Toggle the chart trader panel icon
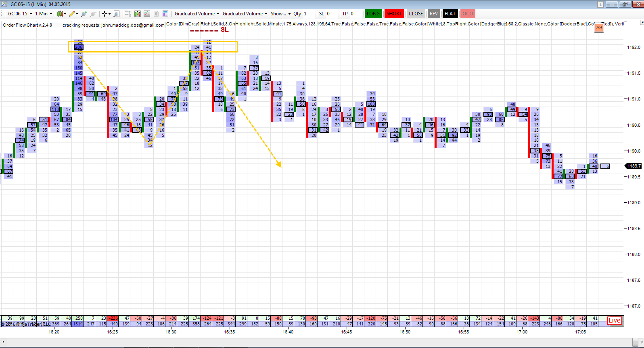Viewport: 644px width, 348px height. [x=128, y=14]
